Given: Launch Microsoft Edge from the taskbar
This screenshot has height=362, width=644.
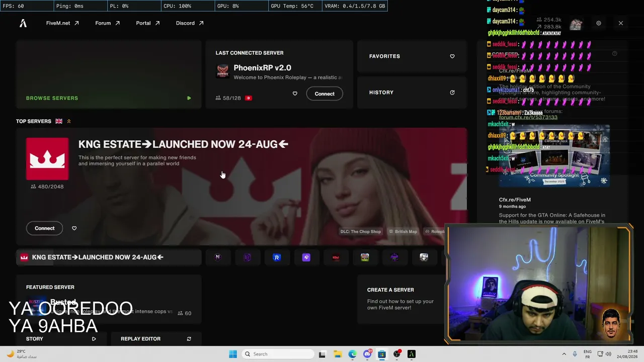Looking at the screenshot, I should 352,354.
